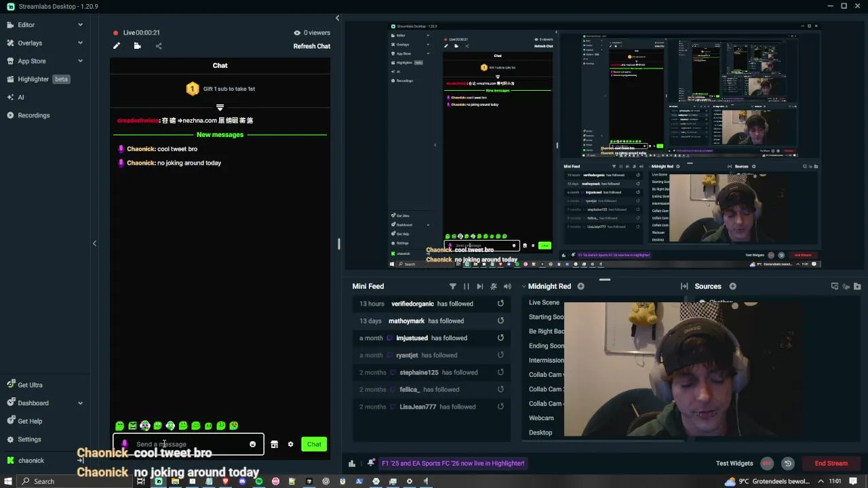Select the Desktop scene
The image size is (868, 488).
(x=540, y=432)
